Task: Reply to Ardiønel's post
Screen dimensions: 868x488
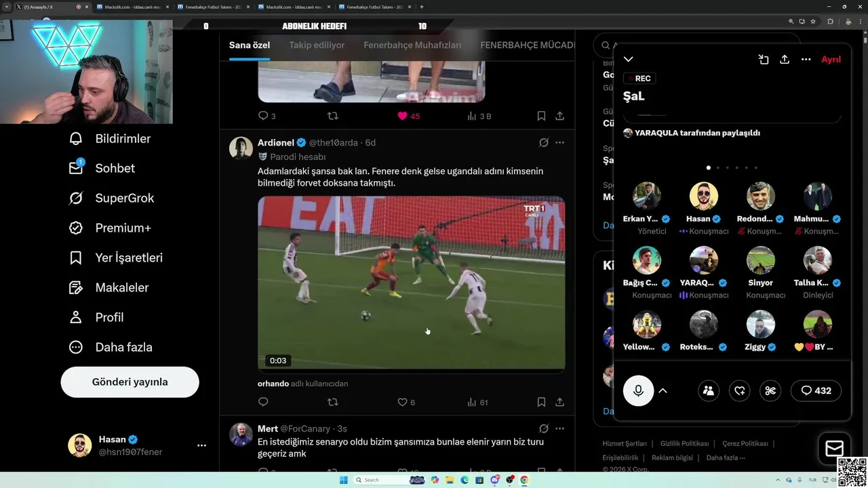Action: (263, 402)
